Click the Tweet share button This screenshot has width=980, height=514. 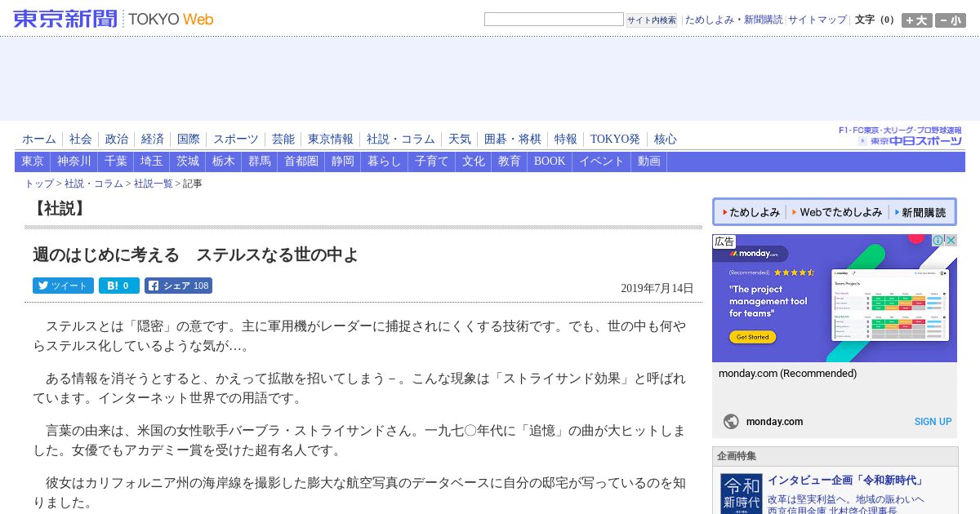63,286
